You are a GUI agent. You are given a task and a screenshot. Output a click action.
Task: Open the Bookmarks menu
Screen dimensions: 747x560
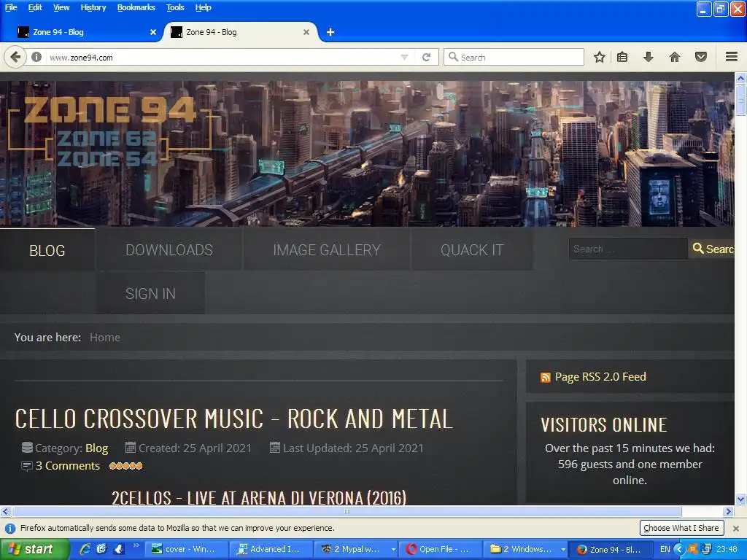click(x=136, y=7)
